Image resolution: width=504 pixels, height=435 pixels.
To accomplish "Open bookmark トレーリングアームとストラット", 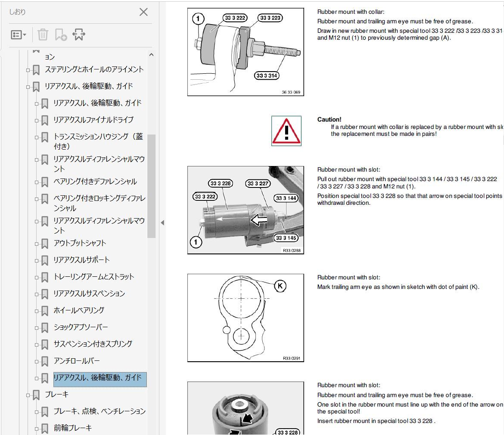I will pos(94,277).
